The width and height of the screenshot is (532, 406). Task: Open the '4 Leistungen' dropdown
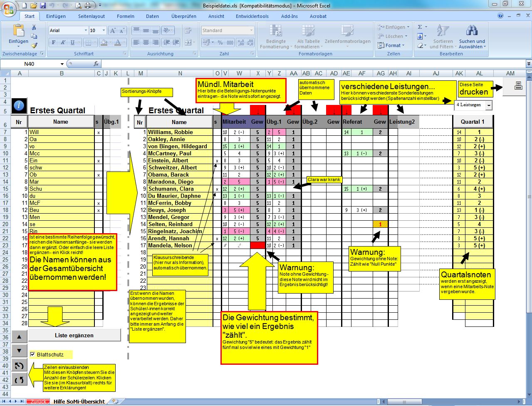pyautogui.click(x=488, y=105)
